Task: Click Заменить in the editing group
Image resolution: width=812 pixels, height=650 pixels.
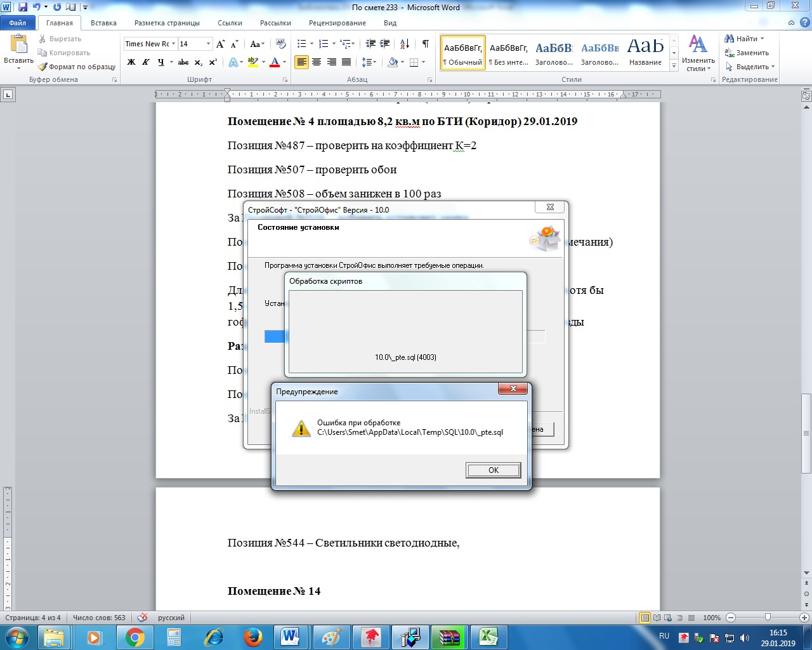Action: [x=747, y=53]
